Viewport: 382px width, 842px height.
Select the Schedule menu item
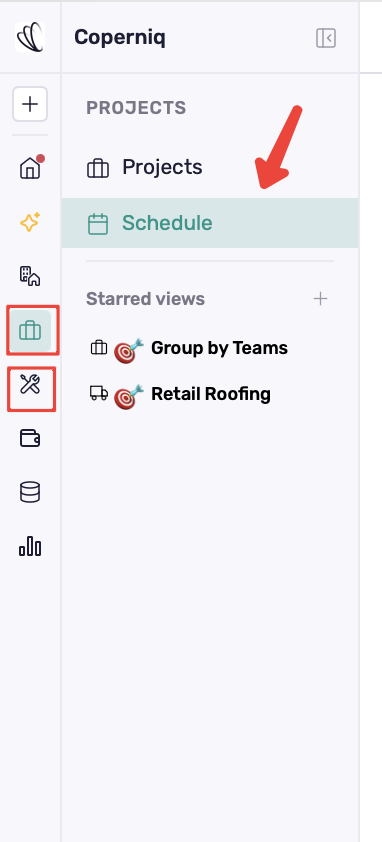point(210,223)
